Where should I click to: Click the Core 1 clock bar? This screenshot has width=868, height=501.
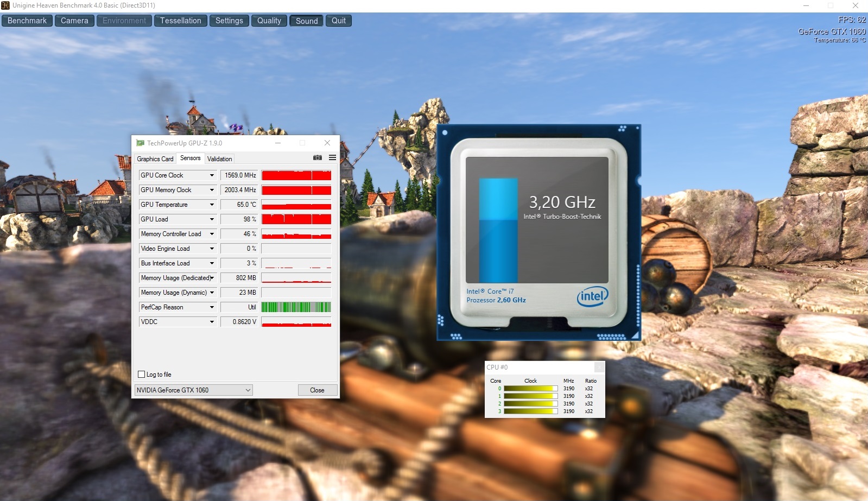[x=531, y=396]
